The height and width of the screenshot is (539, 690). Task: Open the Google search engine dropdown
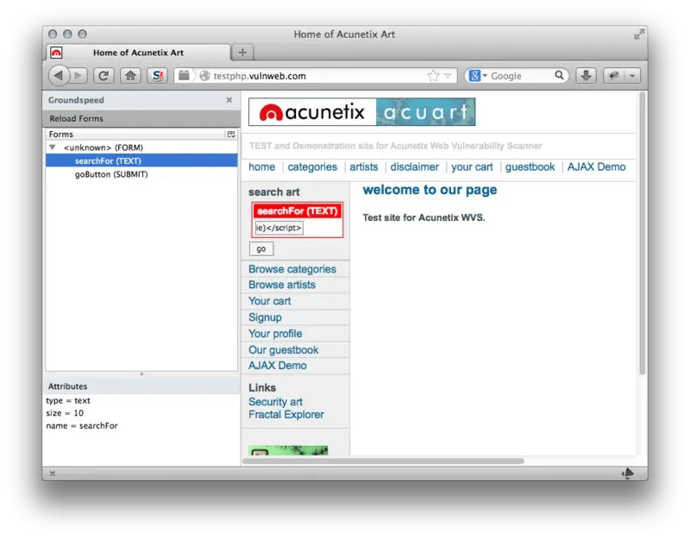point(477,76)
